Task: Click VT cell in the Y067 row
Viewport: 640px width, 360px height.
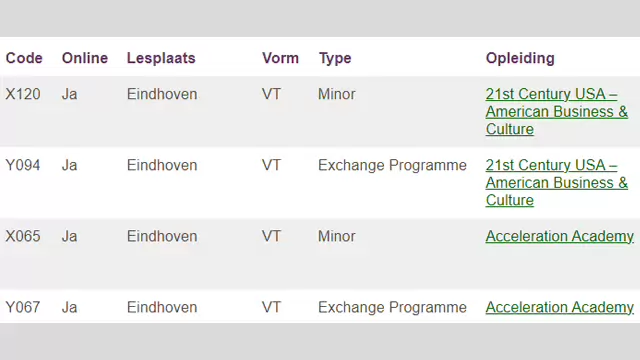Action: point(271,307)
